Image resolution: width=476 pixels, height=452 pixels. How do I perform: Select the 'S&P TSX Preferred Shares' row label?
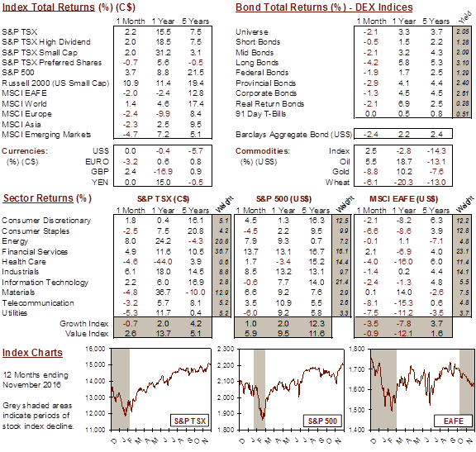(51, 63)
